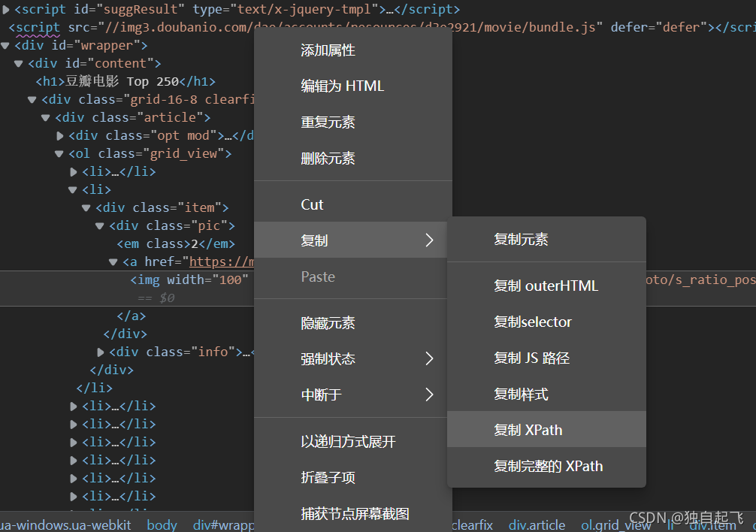
Task: Collapse the div class="item" node
Action: point(86,208)
